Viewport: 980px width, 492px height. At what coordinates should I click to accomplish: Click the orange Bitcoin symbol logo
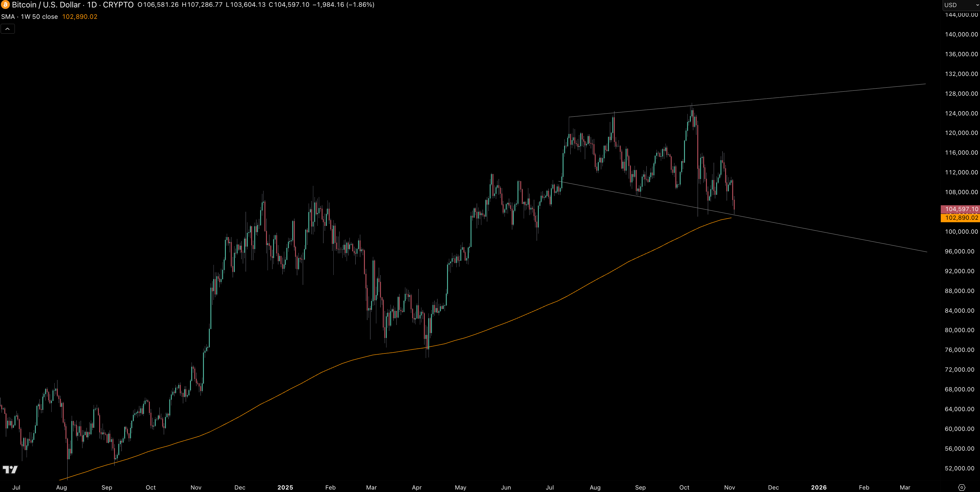(x=5, y=5)
